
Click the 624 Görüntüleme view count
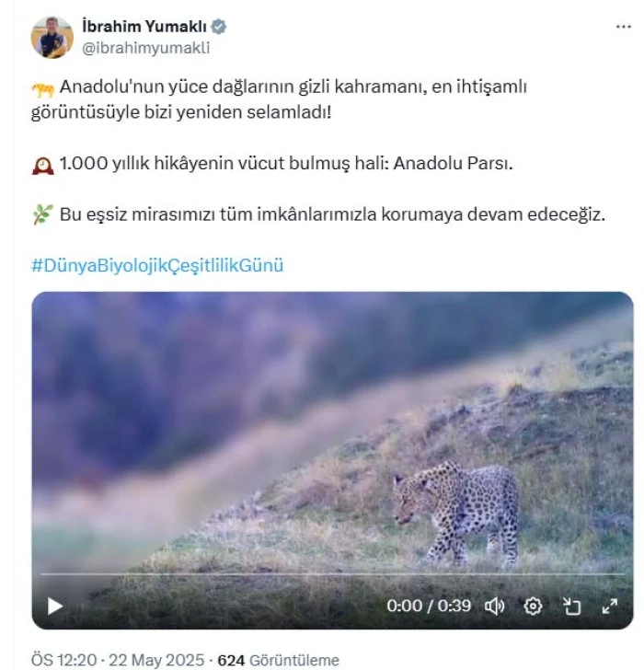tap(279, 660)
